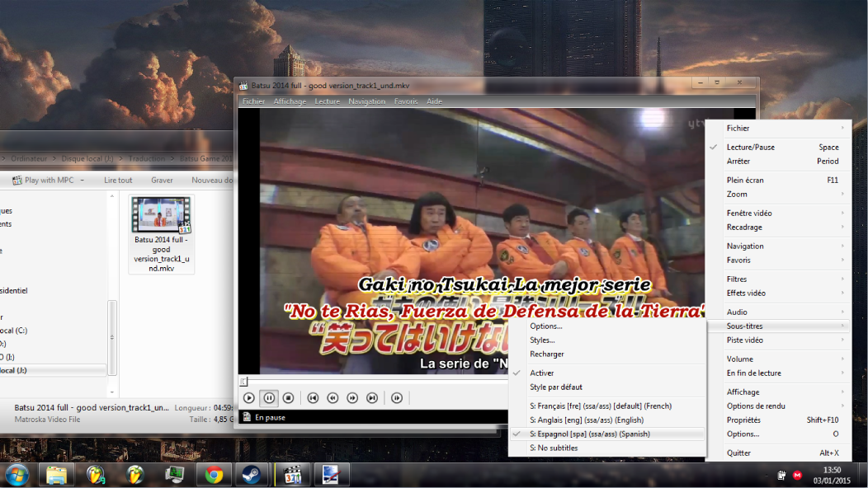Click the Play with MPC toolbar icon

(x=17, y=181)
